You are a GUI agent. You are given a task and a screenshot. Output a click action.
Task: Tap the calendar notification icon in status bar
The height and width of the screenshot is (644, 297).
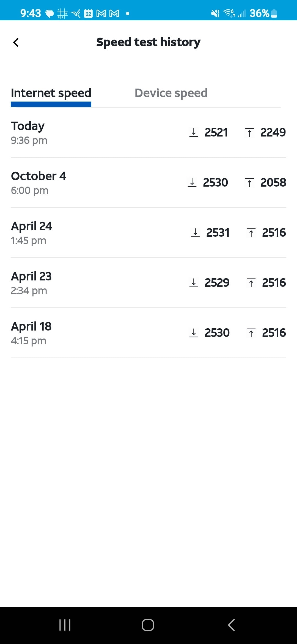(x=88, y=13)
